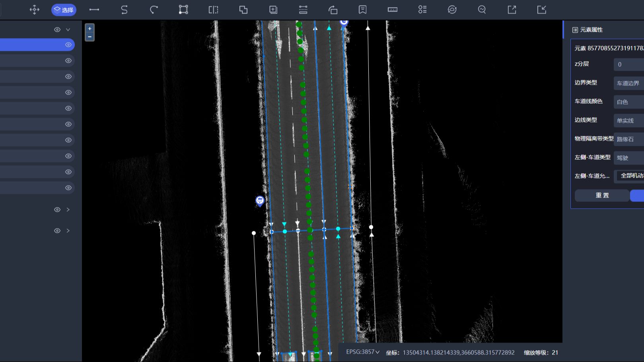Zoom out the map with minus button
Image resolution: width=644 pixels, height=362 pixels.
click(x=90, y=37)
